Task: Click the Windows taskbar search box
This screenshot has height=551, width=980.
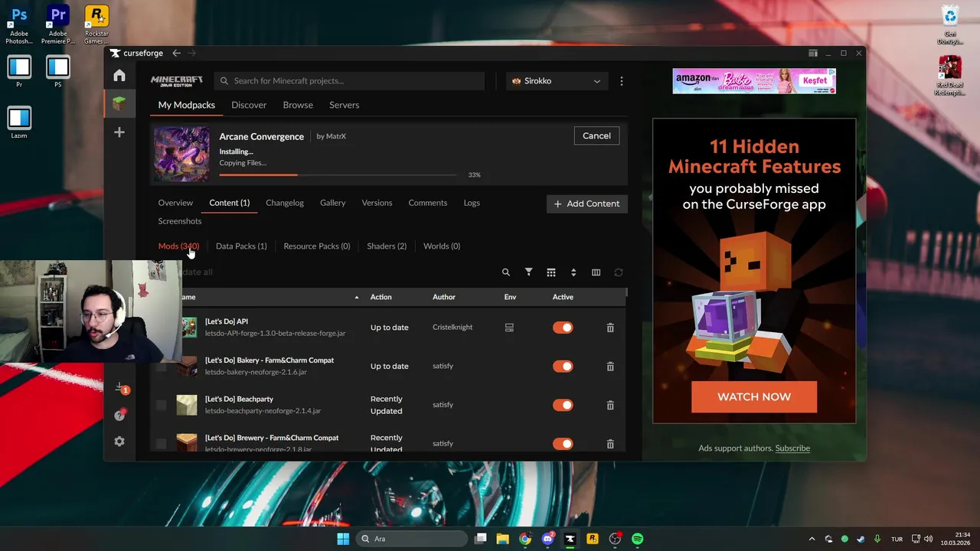Action: (x=412, y=539)
